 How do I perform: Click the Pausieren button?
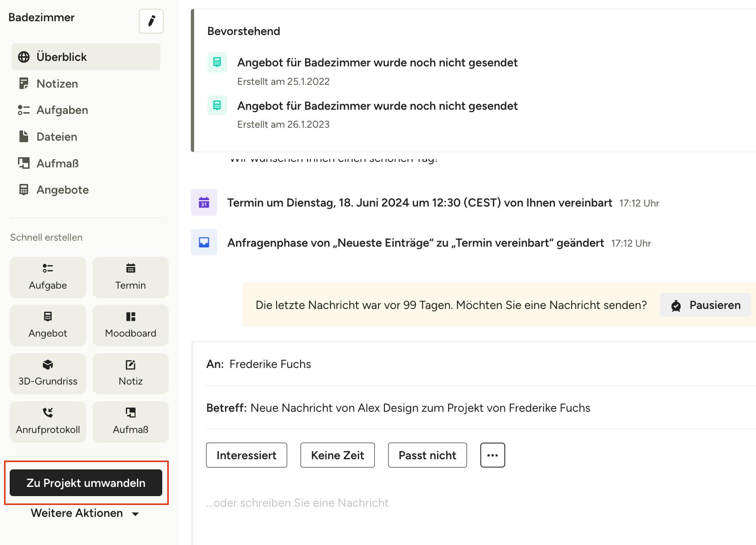point(705,305)
